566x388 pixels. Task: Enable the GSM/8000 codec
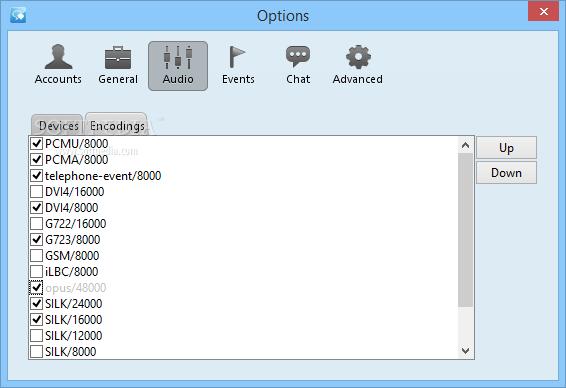click(x=36, y=256)
